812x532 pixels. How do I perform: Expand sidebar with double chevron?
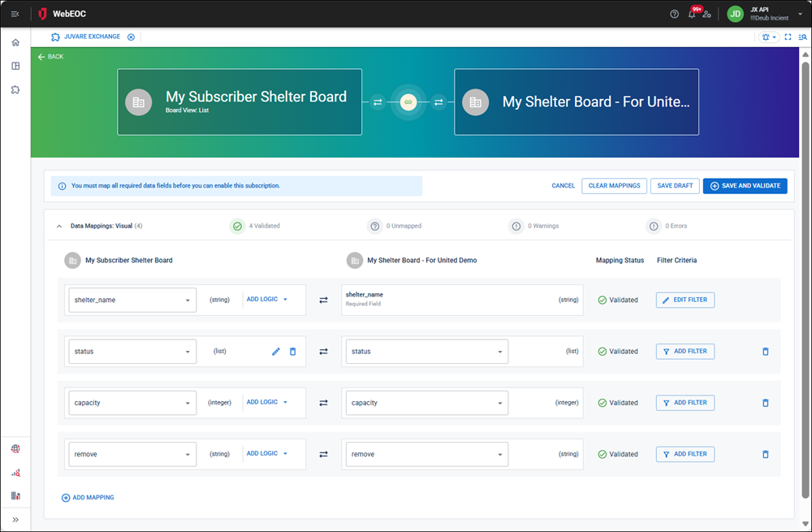coord(15,520)
